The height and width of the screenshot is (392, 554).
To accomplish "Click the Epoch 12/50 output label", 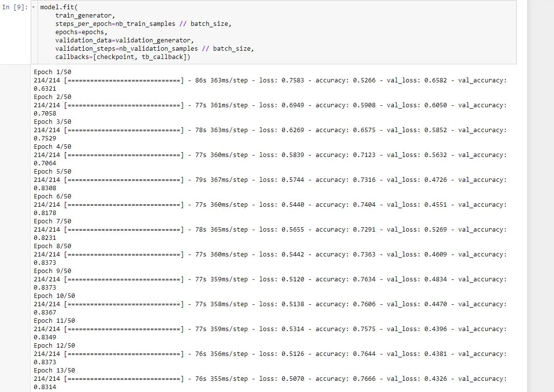I will coord(54,345).
